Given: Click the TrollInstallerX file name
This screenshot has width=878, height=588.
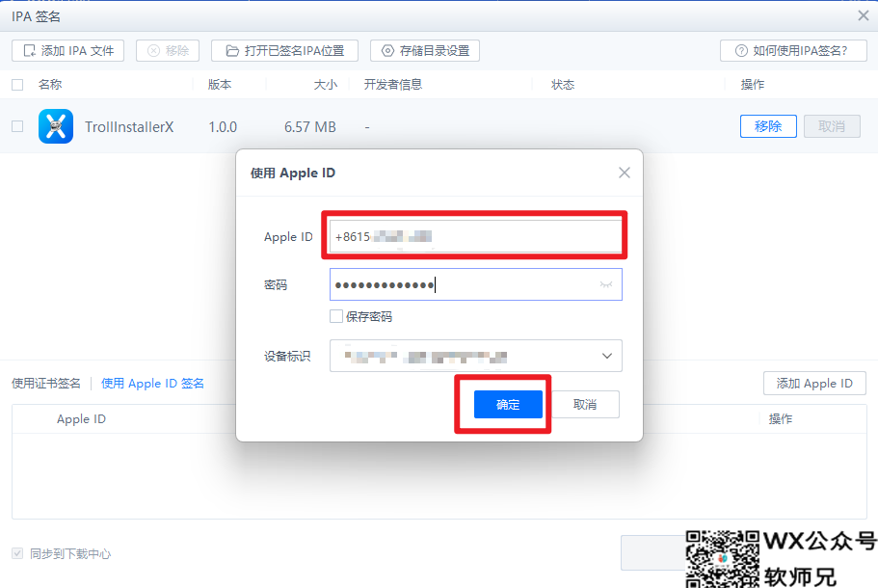Looking at the screenshot, I should [x=129, y=127].
